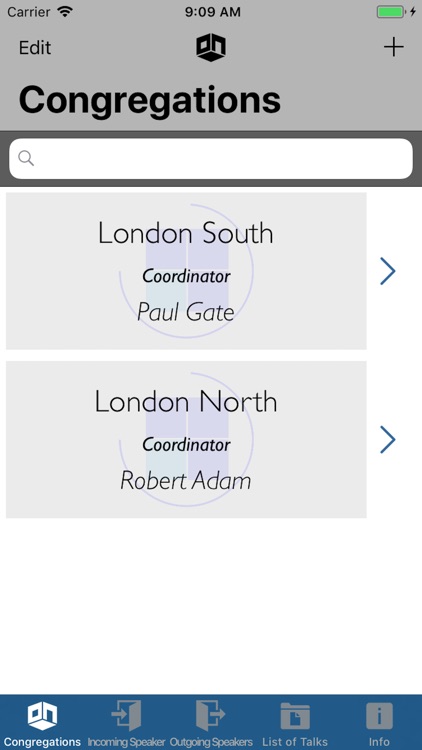Screen dimensions: 422x750
Task: Click the List of Talks tab label
Action: click(295, 742)
